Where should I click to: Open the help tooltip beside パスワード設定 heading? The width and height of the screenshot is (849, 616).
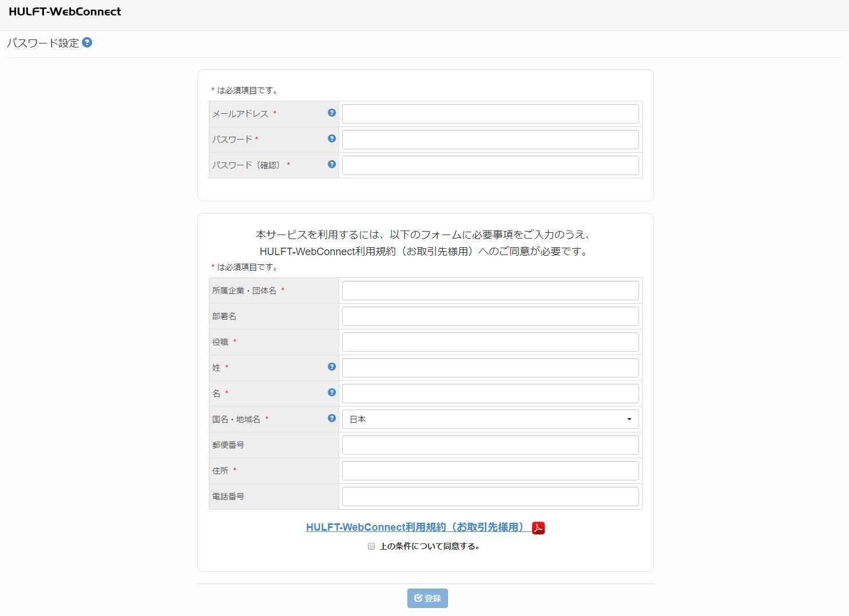87,42
